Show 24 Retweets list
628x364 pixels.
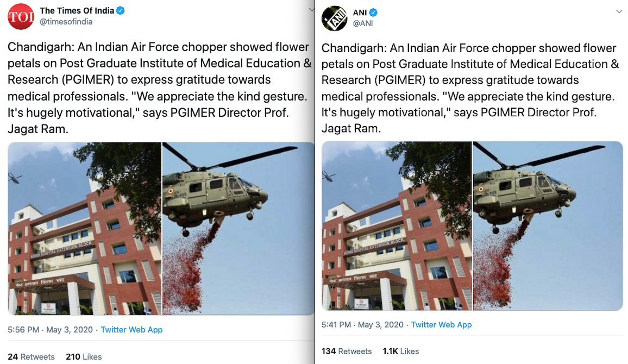(x=32, y=357)
